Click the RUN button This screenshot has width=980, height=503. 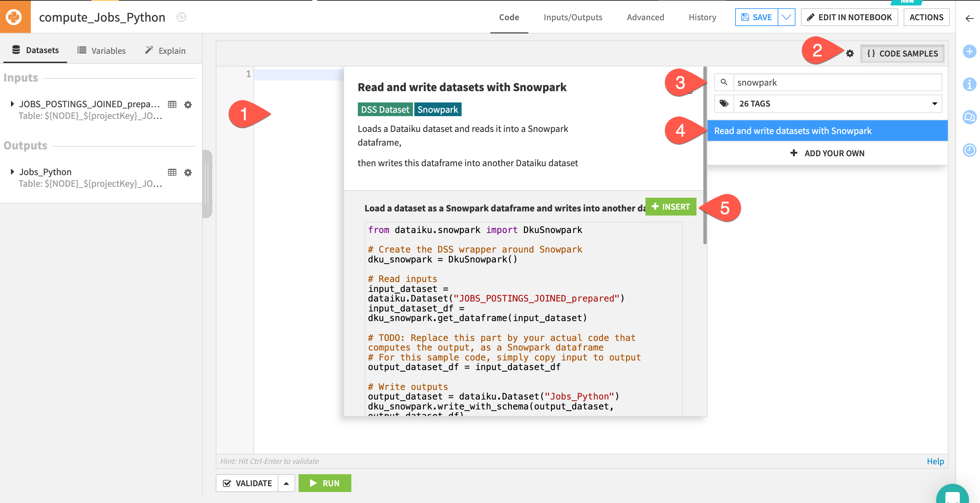pos(325,483)
